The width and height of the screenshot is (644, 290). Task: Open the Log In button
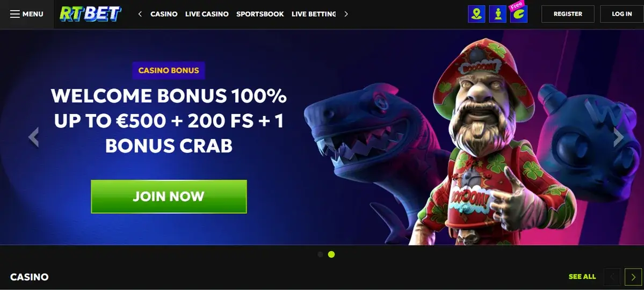coord(622,14)
